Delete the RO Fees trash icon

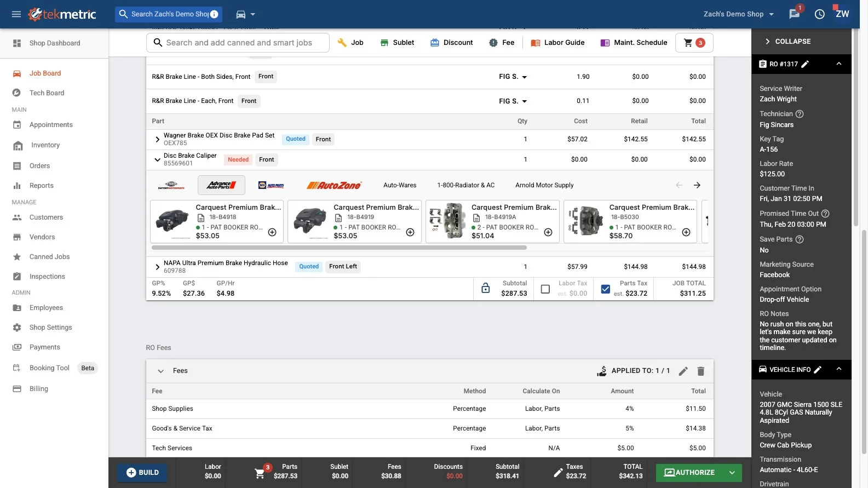700,371
